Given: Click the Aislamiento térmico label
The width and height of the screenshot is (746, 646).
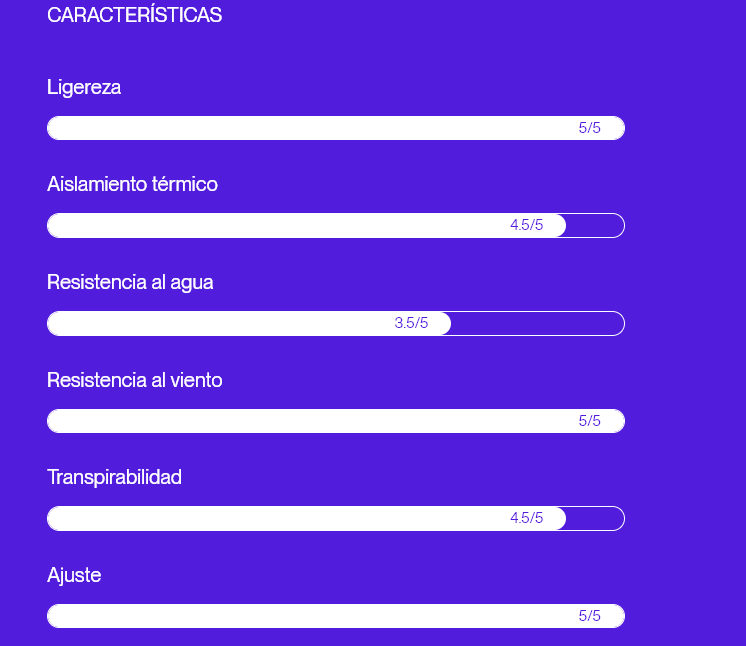Looking at the screenshot, I should [x=132, y=184].
